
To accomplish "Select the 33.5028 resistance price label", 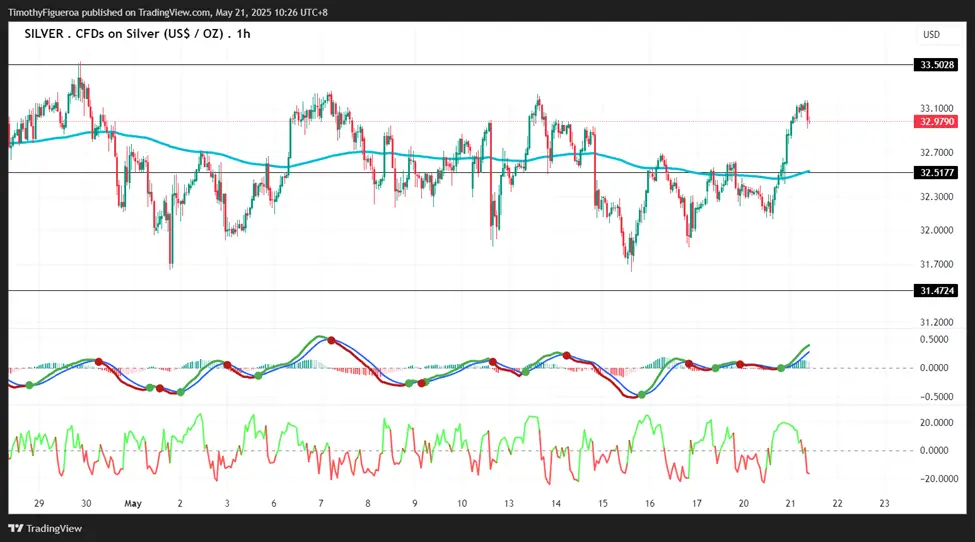I will click(x=936, y=65).
